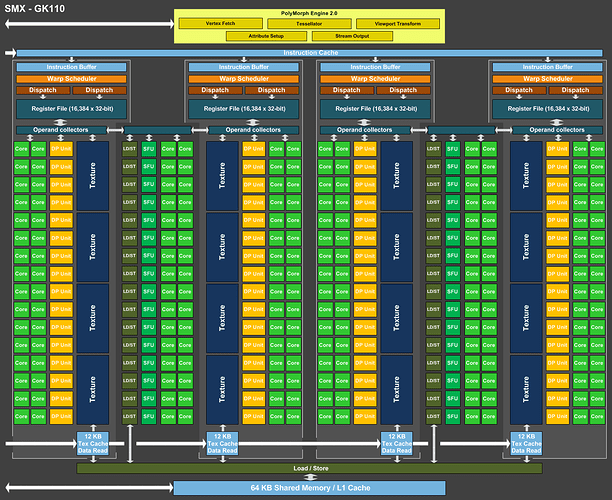The image size is (612, 500).
Task: Click the SMX - GK110 title text
Action: pyautogui.click(x=36, y=8)
